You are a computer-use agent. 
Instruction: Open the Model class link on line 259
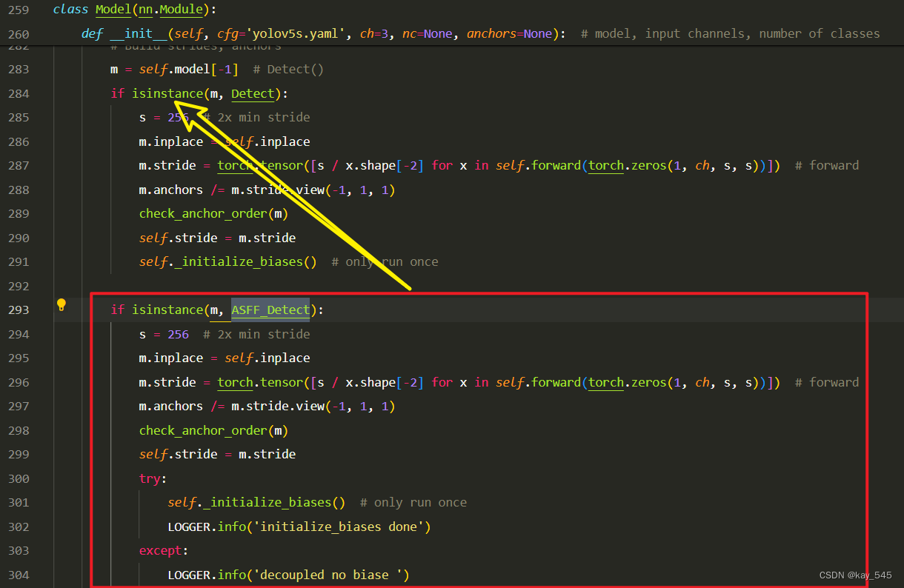tap(113, 9)
